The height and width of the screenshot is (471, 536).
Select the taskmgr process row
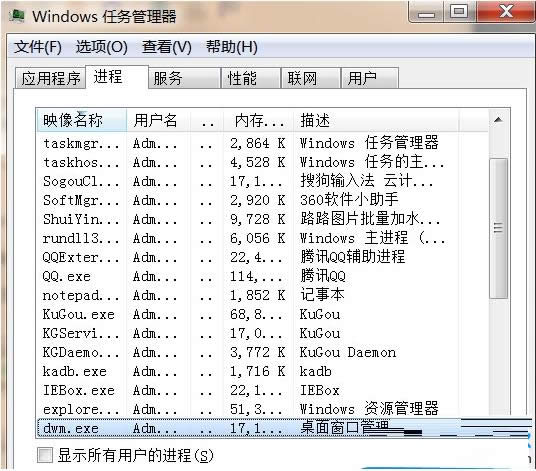point(263,143)
